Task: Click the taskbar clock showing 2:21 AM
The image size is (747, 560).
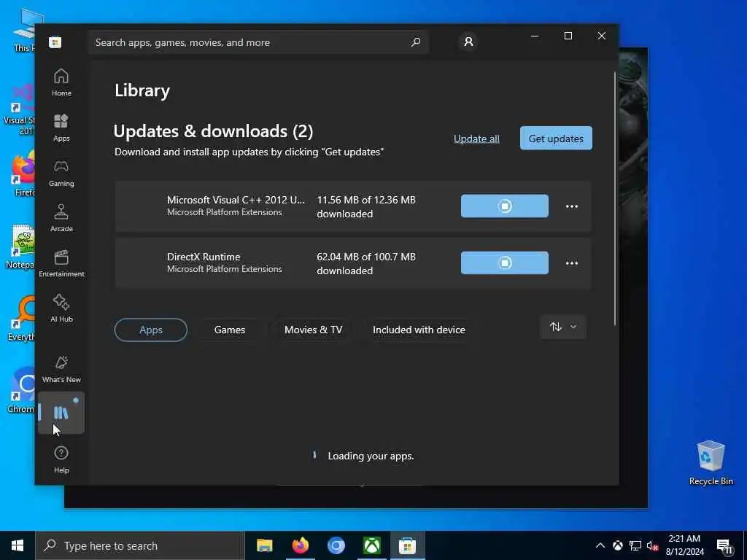Action: 684,545
